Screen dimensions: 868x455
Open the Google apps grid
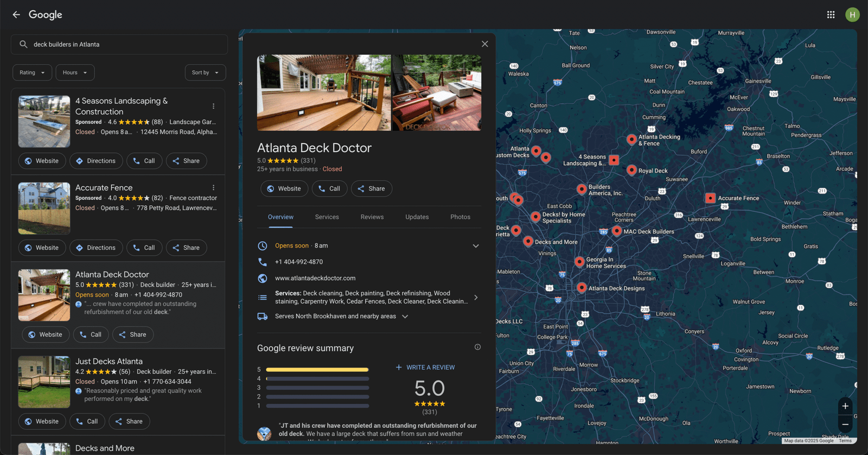point(831,15)
